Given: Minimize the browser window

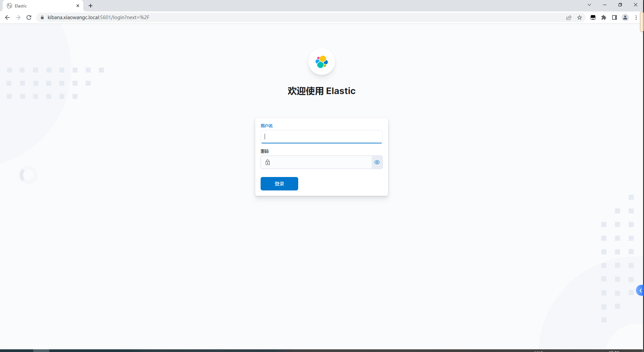Looking at the screenshot, I should (x=605, y=5).
